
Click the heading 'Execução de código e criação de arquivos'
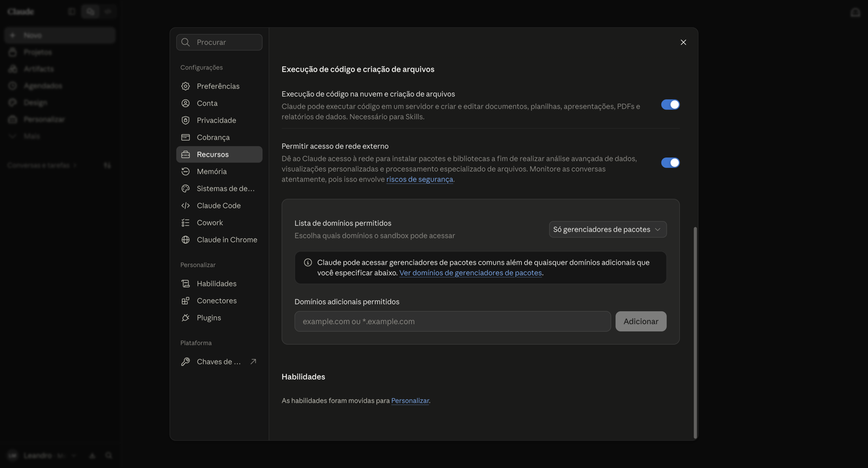(358, 69)
